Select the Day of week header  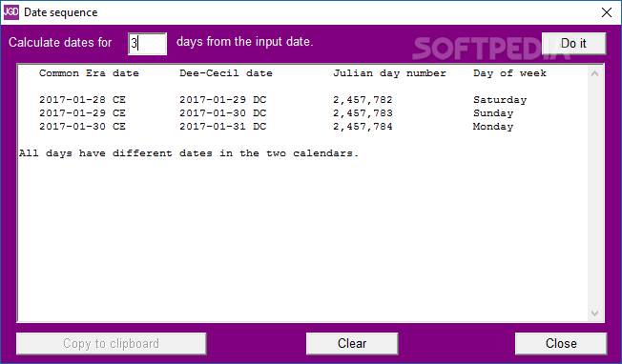(x=509, y=73)
